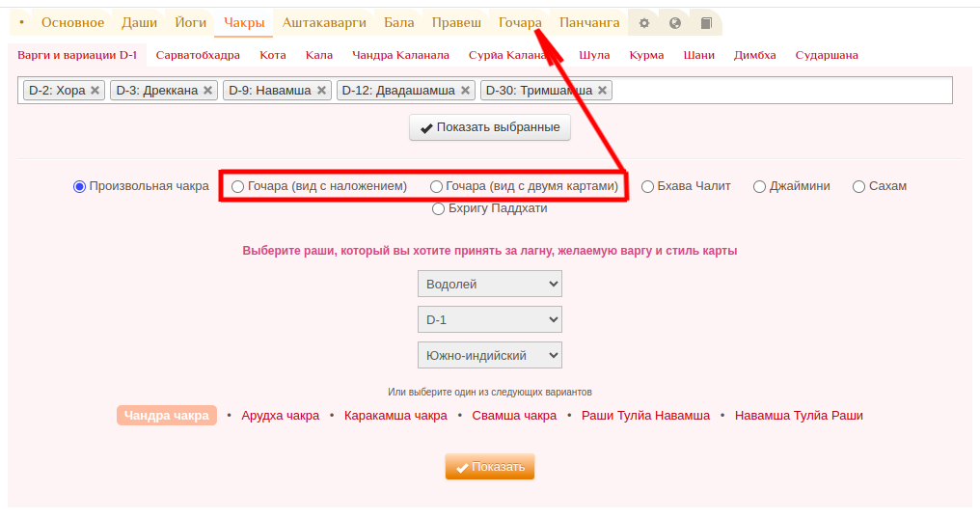980x518 pixels.
Task: Select the Курма subtab
Action: tap(647, 55)
